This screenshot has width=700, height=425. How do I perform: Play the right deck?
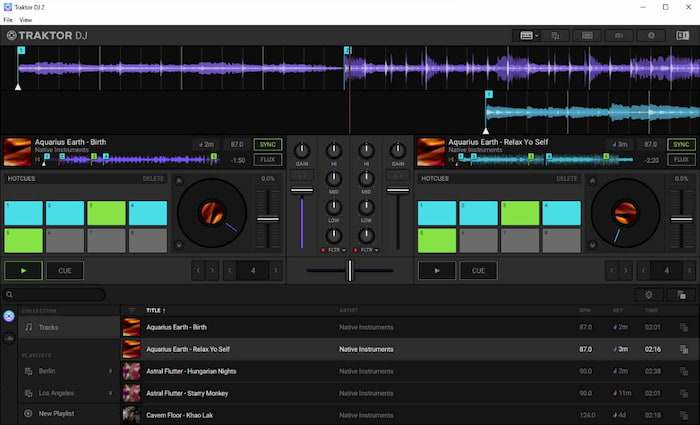tap(437, 271)
